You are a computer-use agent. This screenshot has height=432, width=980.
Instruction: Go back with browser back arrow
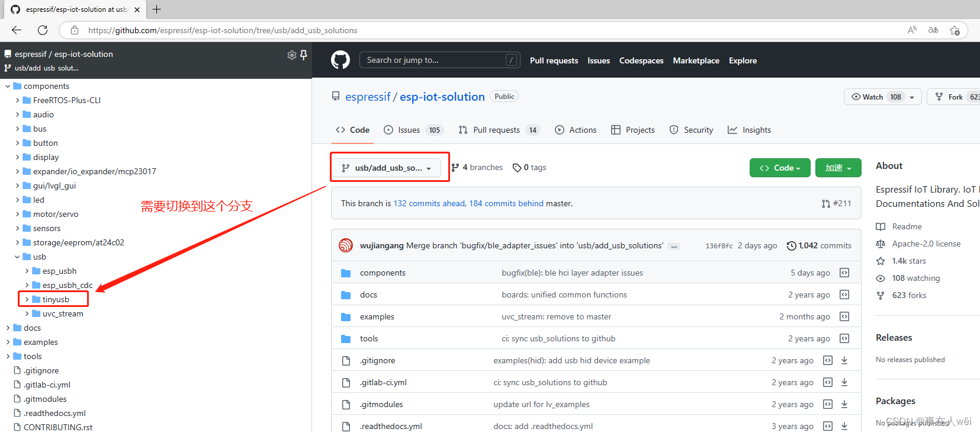(x=17, y=30)
